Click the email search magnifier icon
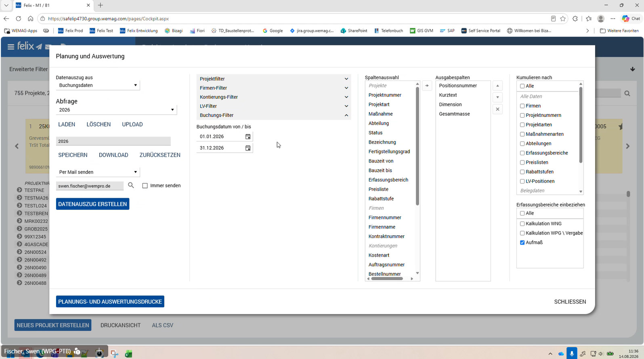The width and height of the screenshot is (644, 359). (x=131, y=185)
